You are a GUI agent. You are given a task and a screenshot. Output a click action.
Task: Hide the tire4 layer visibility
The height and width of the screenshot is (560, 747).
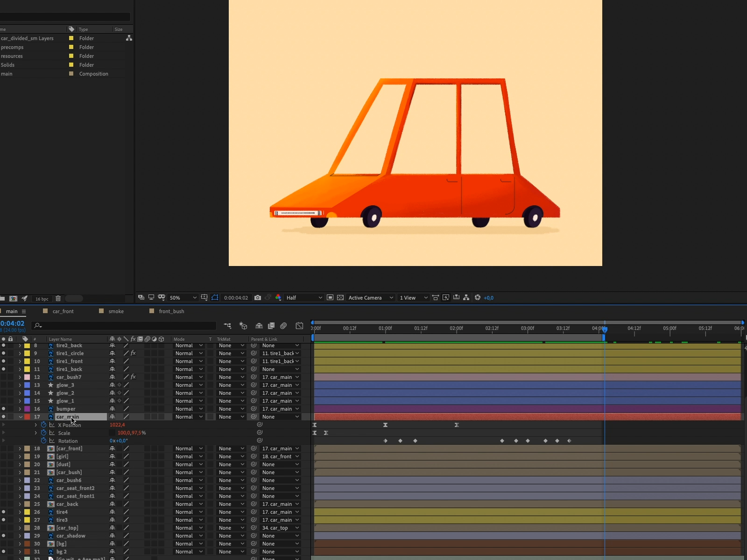tap(4, 512)
